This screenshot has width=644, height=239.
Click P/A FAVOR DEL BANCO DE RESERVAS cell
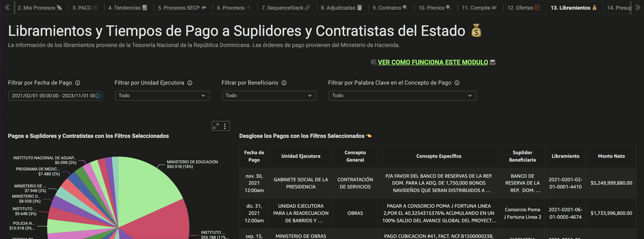coord(439,183)
